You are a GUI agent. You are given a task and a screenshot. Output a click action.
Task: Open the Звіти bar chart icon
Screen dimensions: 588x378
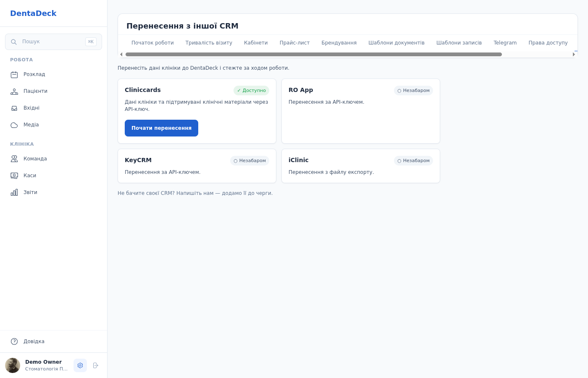tap(14, 192)
